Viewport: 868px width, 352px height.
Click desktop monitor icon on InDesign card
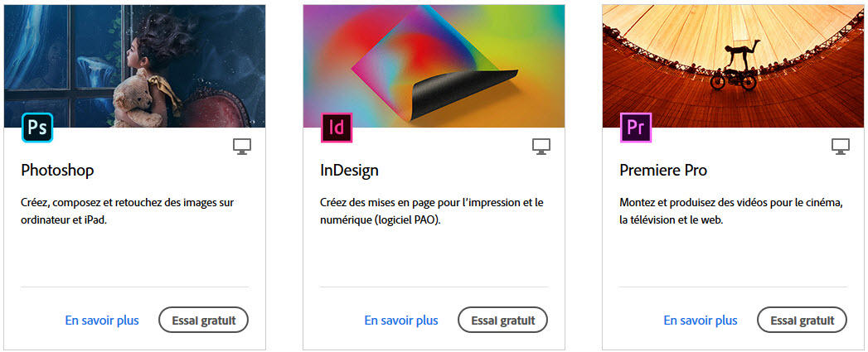click(x=541, y=147)
